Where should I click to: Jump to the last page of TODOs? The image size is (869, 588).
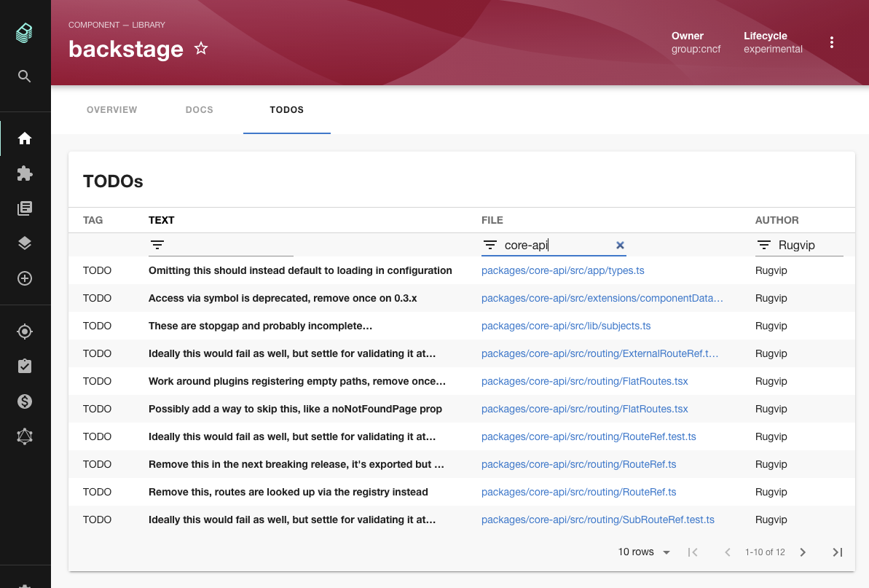pos(838,552)
